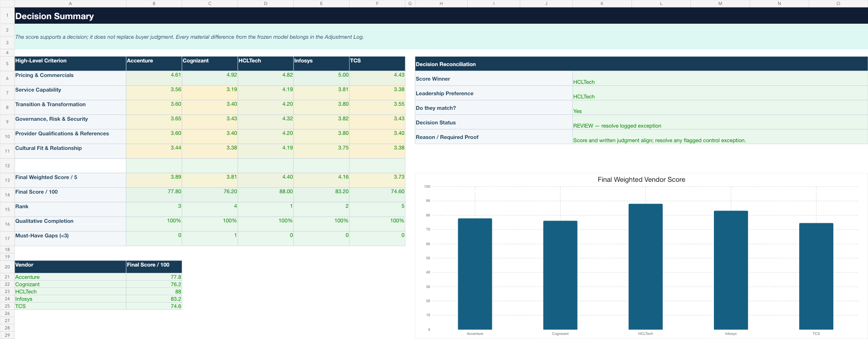This screenshot has height=339, width=868.
Task: Click the Infosys bar in the chart
Action: click(731, 270)
